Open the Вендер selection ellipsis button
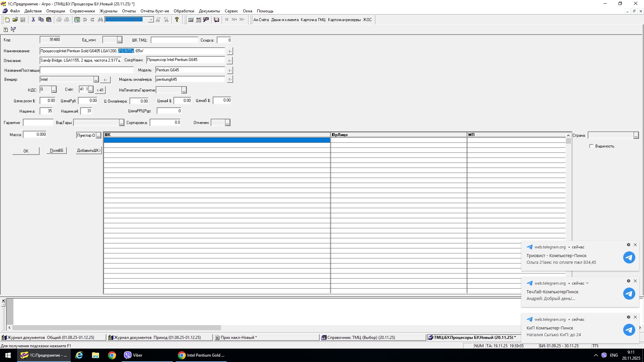 pyautogui.click(x=96, y=80)
